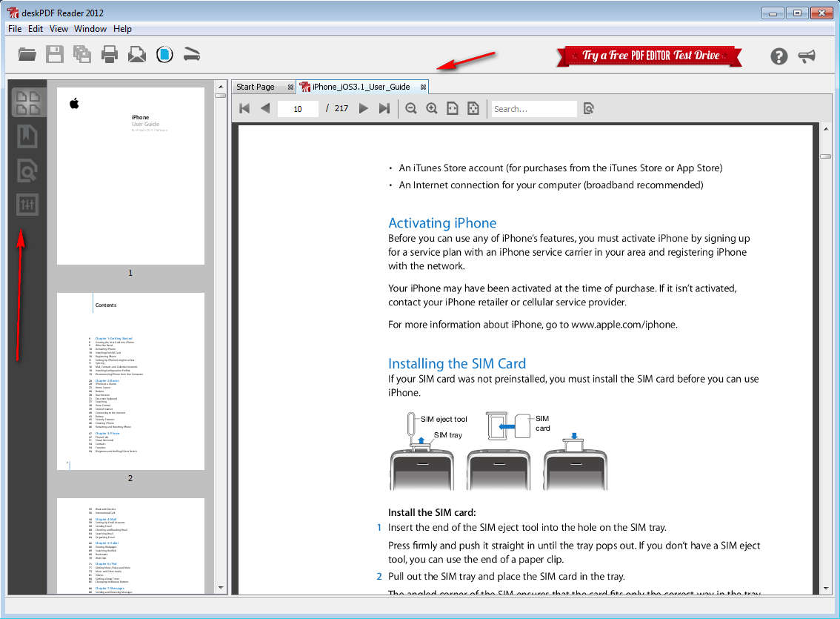Click the www.apple.com/iphone text
The width and height of the screenshot is (840, 619).
click(623, 325)
